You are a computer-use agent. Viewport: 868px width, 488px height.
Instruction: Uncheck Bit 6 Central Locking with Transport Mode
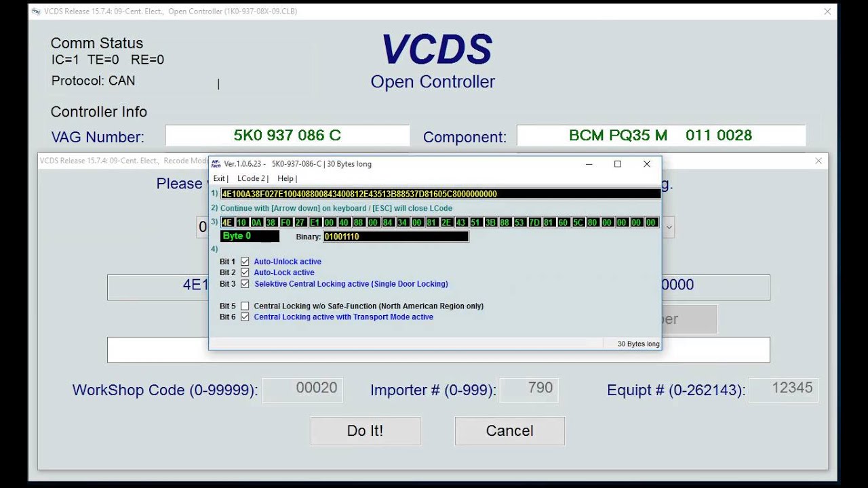point(245,317)
